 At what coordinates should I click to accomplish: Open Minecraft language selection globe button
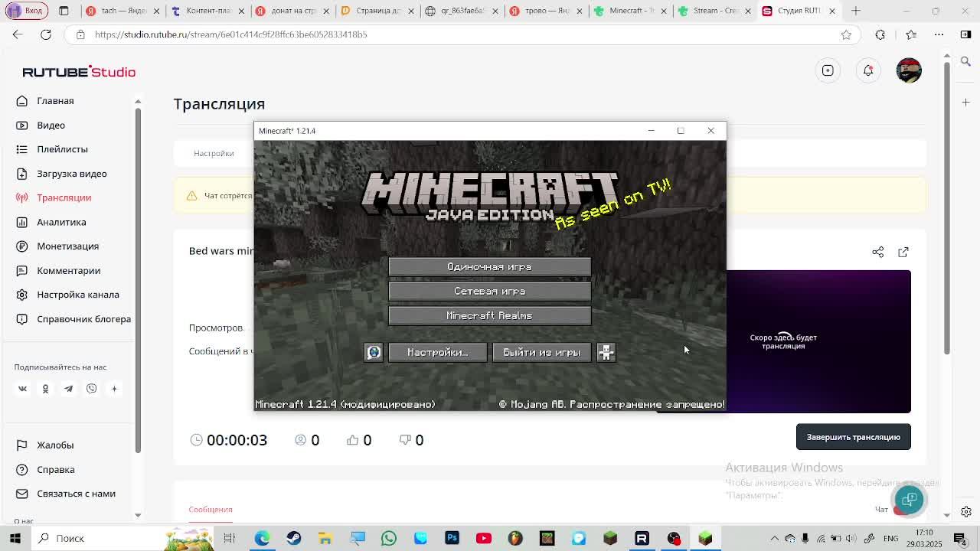[374, 352]
